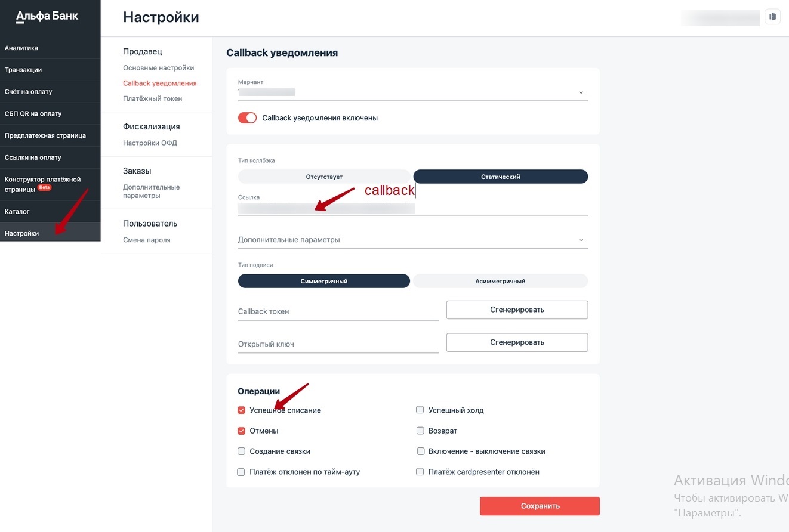Switch signature type to Асимметричный
789x532 pixels.
(500, 281)
